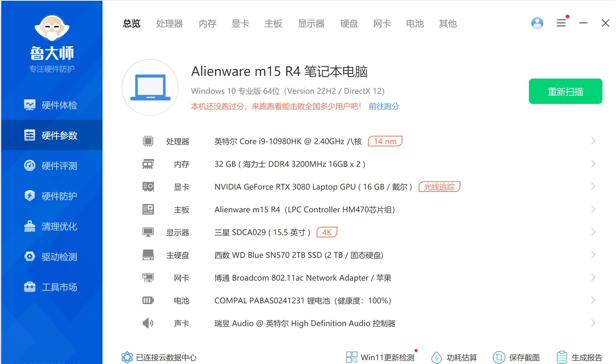This screenshot has width=616, height=364.
Task: Click the processor chip icon
Action: pyautogui.click(x=148, y=141)
